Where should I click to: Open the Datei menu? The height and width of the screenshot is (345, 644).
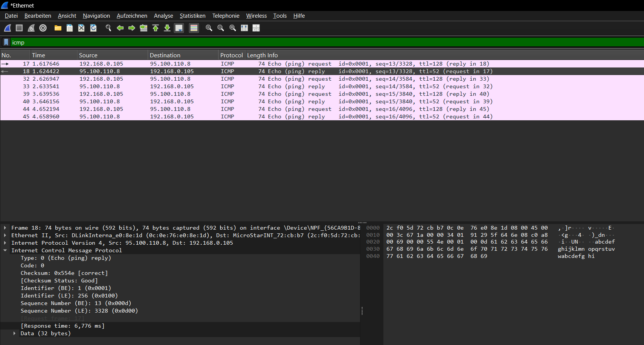pos(11,16)
